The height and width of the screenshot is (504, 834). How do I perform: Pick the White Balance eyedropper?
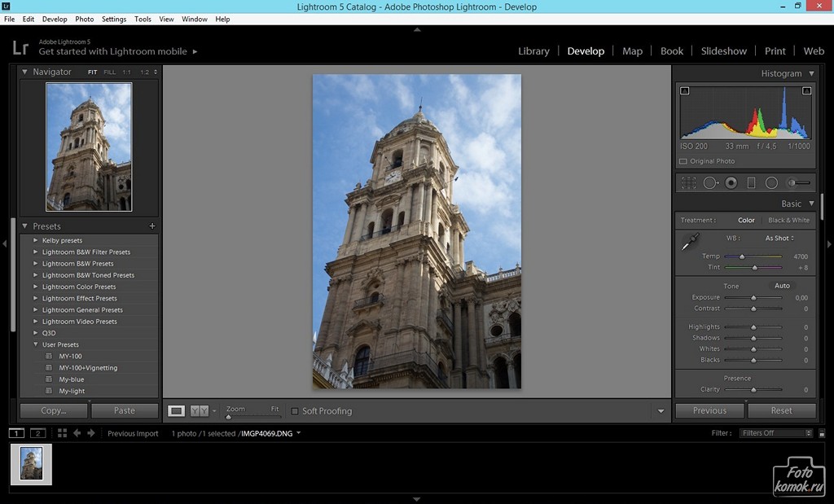[x=690, y=241]
